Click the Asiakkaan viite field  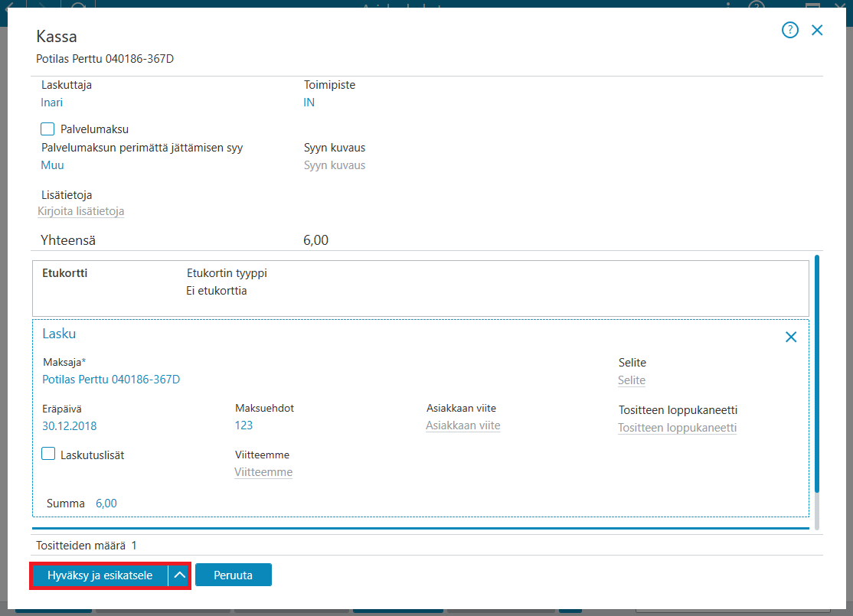point(463,425)
